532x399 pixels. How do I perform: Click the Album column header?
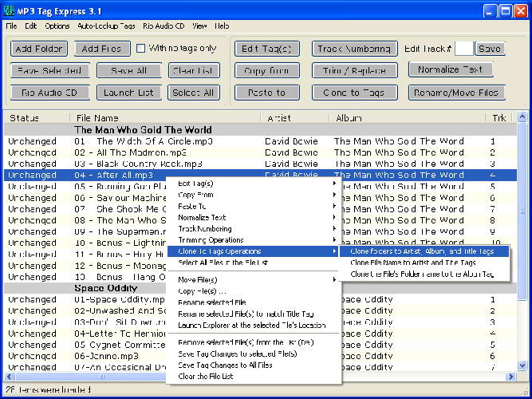point(407,118)
